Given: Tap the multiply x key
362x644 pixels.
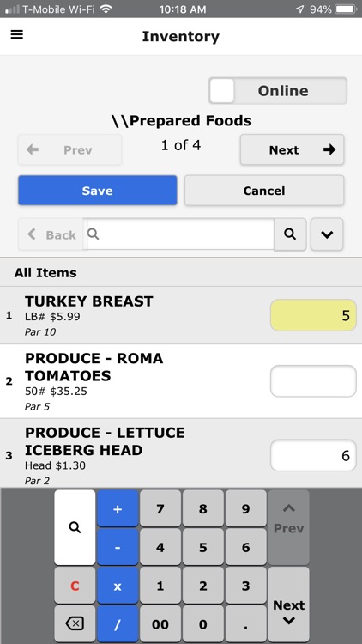Looking at the screenshot, I should (118, 586).
